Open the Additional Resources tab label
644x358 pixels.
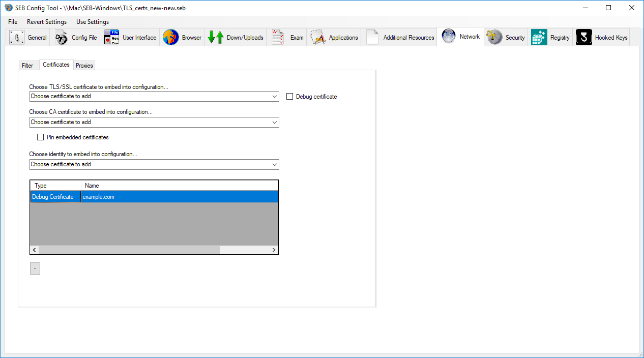tap(409, 38)
